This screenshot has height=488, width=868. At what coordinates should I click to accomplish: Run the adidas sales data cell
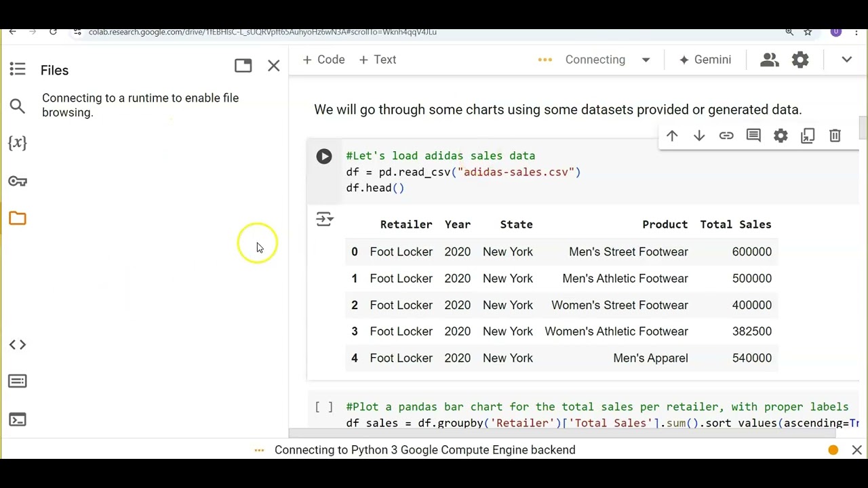(x=324, y=156)
